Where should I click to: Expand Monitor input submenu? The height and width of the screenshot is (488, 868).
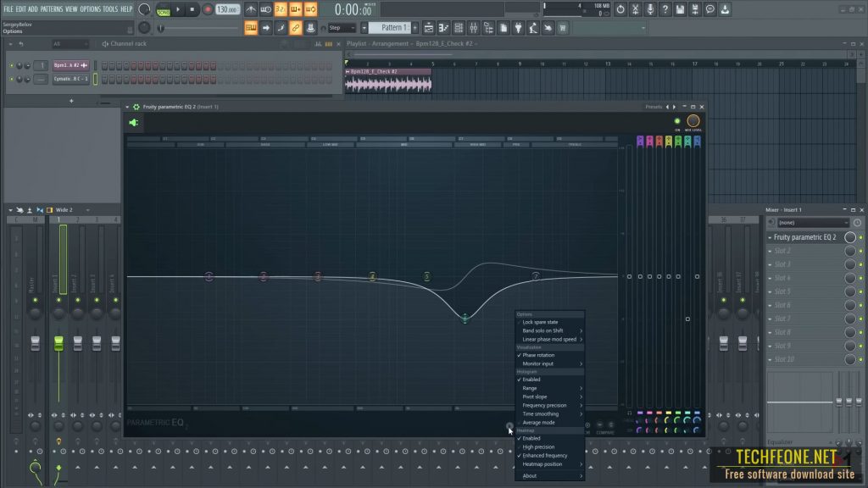(549, 364)
